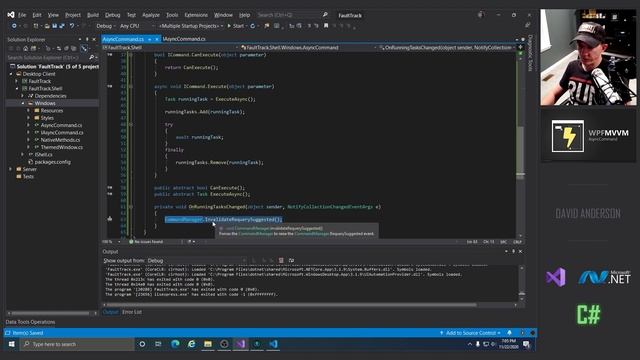Viewport: 640px width, 360px height.
Task: Open the Analyze menu
Action: [151, 15]
